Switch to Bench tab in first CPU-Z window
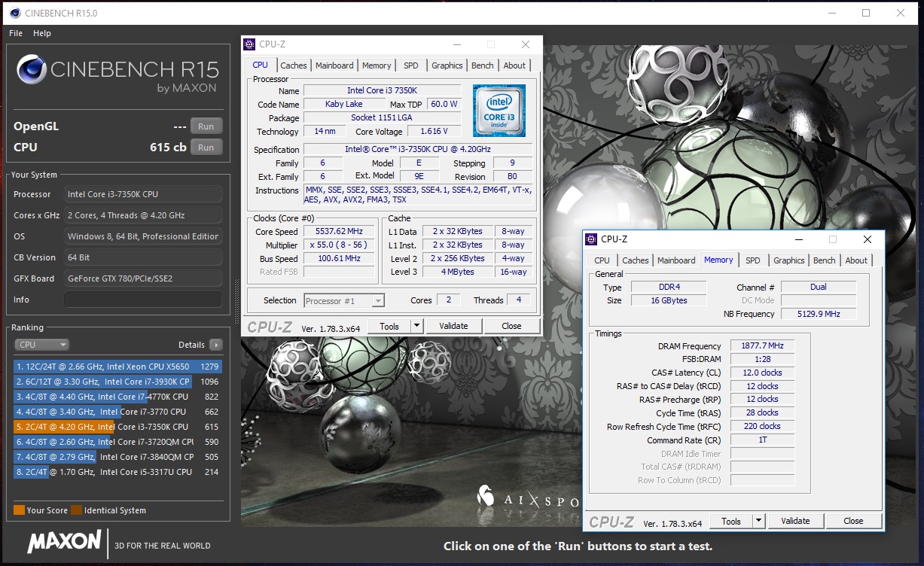 (483, 65)
